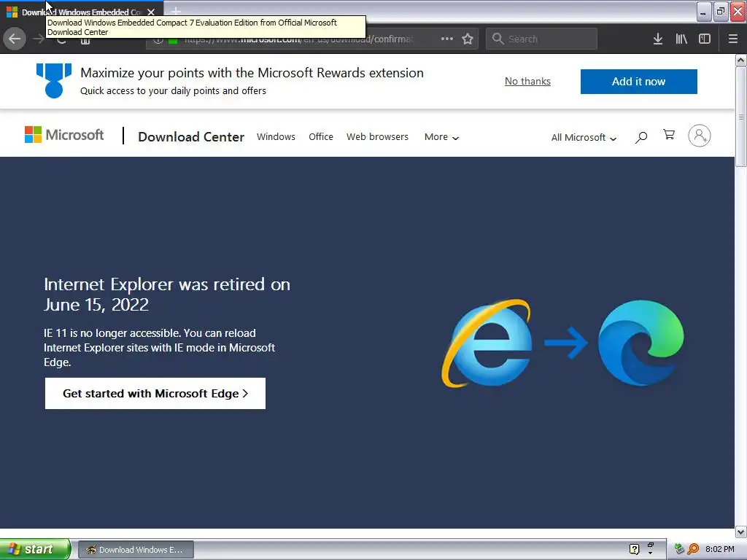The height and width of the screenshot is (560, 747).
Task: Click the Add it now button
Action: (639, 82)
